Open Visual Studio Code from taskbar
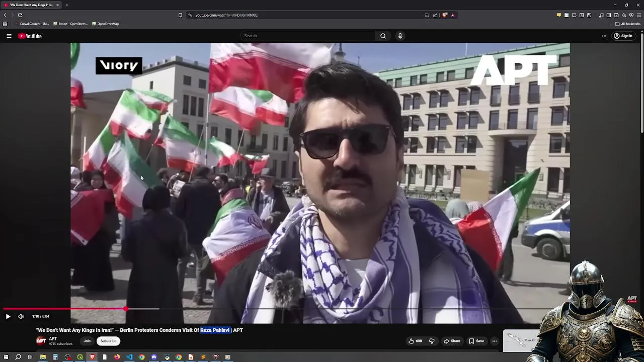 [x=129, y=357]
